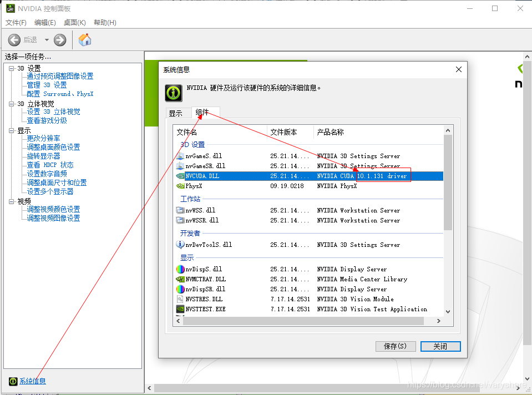Open 查看 HDCP 状态 task

(x=50, y=165)
